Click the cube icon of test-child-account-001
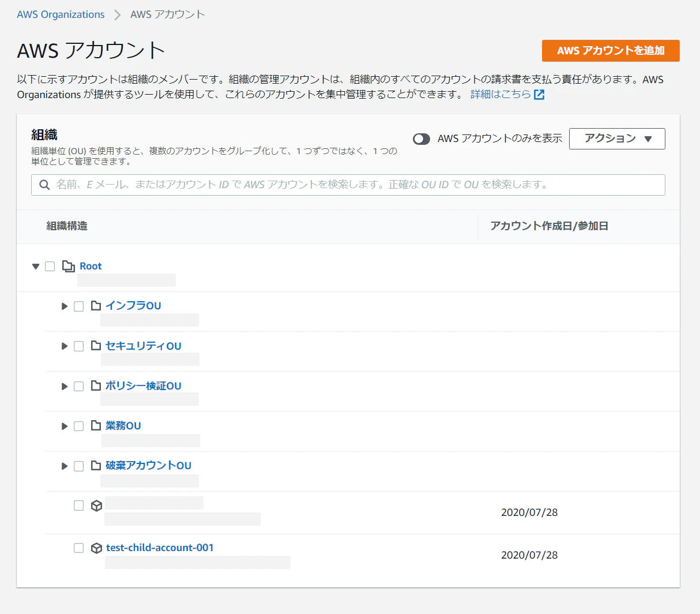 click(97, 548)
